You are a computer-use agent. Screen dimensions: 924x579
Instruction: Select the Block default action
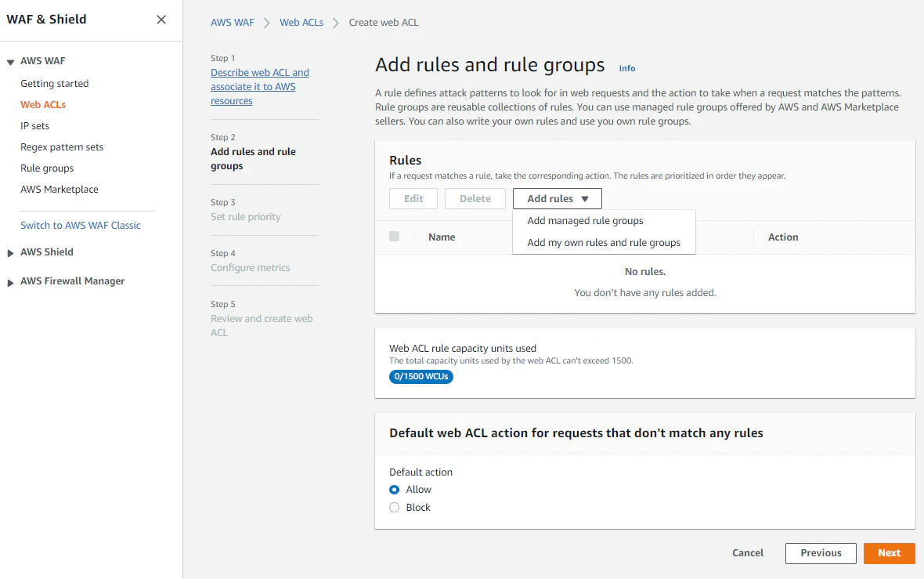coord(395,508)
